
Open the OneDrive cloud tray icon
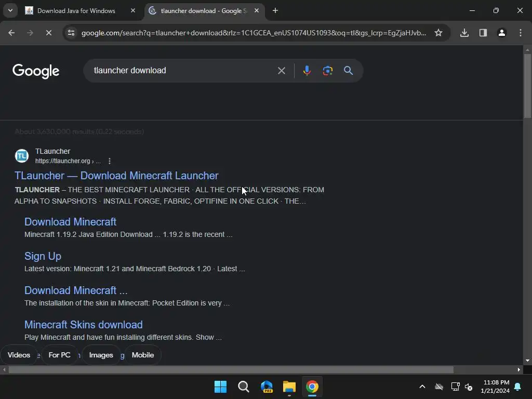click(438, 387)
